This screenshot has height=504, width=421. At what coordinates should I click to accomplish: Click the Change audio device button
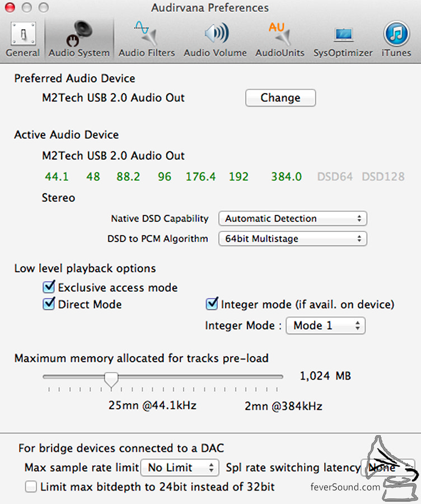(280, 97)
